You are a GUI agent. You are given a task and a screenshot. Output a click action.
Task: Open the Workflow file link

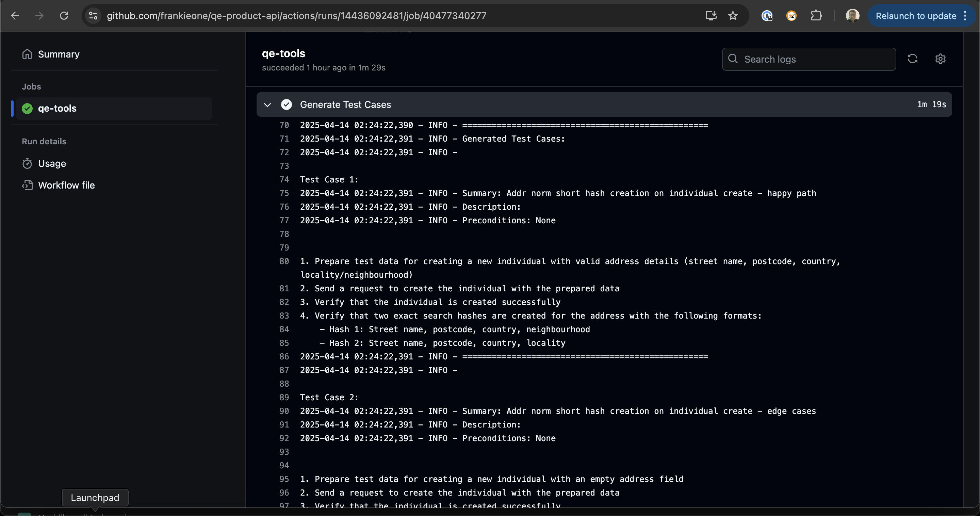(x=66, y=185)
